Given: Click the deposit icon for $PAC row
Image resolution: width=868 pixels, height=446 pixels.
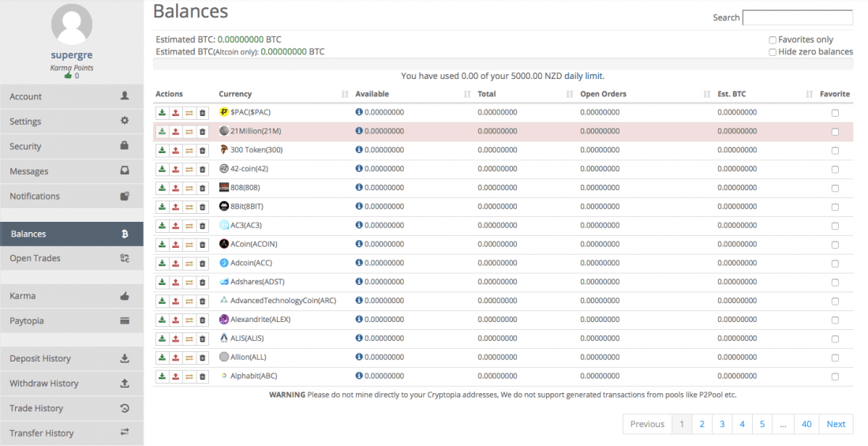Looking at the screenshot, I should tap(162, 112).
